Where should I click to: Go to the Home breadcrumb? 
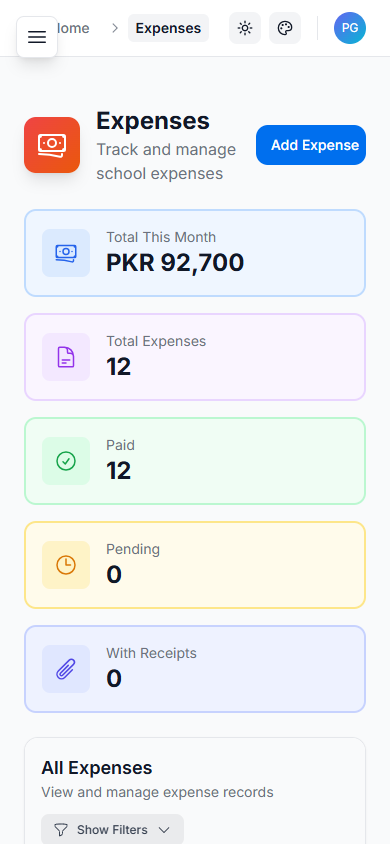click(73, 28)
